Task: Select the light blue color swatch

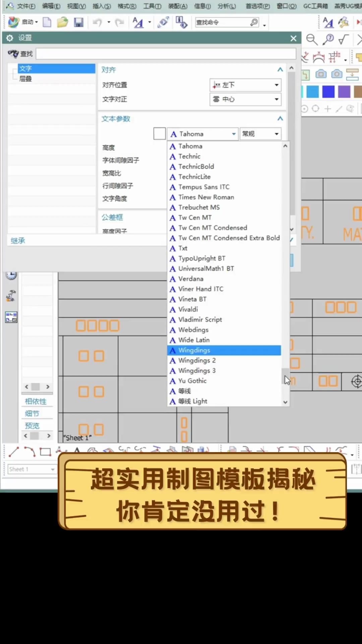Action: tap(312, 92)
